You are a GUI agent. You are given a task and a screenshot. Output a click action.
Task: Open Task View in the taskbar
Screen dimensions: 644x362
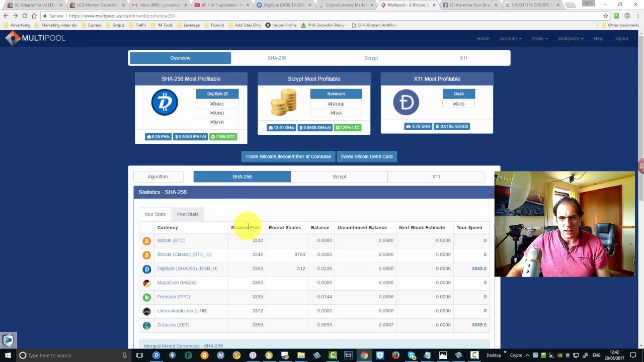pyautogui.click(x=139, y=355)
